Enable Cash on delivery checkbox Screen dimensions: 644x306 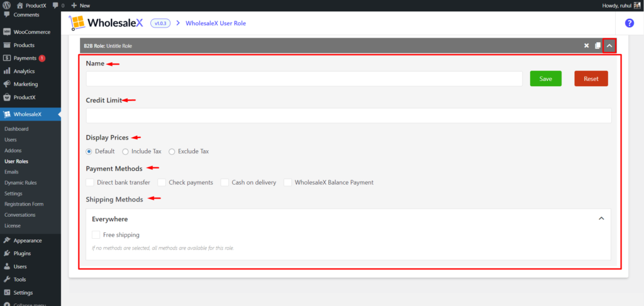pos(225,182)
